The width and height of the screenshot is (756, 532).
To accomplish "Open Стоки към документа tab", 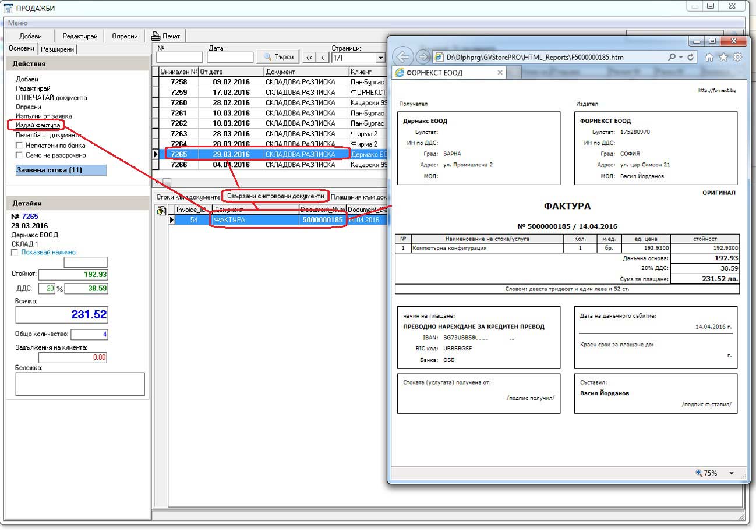I will [x=188, y=197].
